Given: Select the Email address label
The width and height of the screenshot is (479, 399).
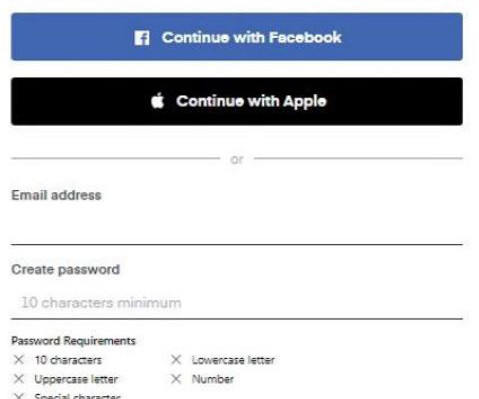Looking at the screenshot, I should [x=56, y=195].
